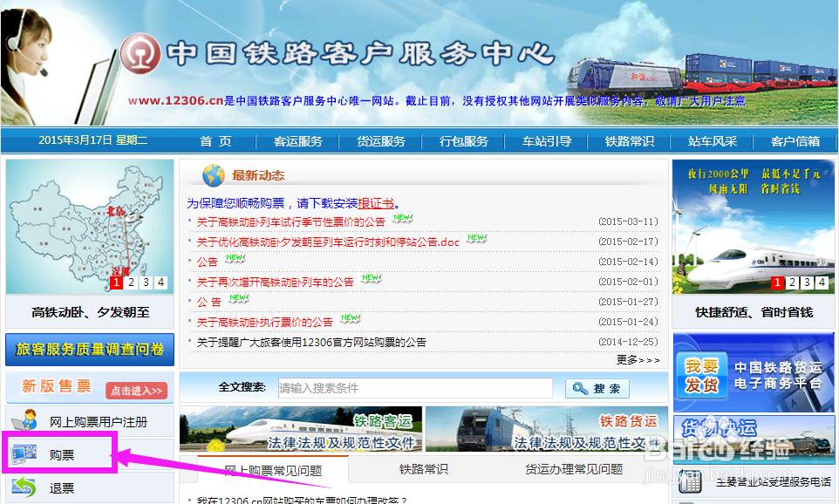The image size is (839, 504).
Task: Open the 旅客服务质量调查问卷 banner
Action: pyautogui.click(x=89, y=350)
